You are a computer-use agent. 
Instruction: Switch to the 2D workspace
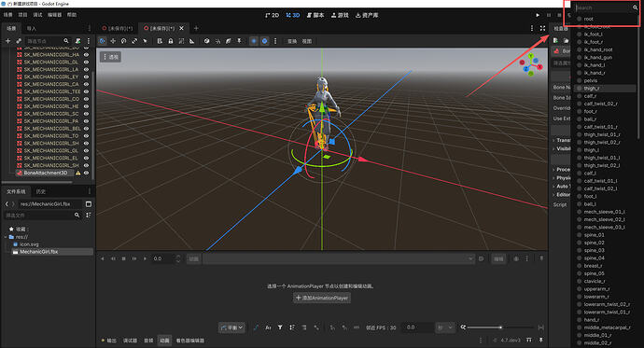click(273, 15)
